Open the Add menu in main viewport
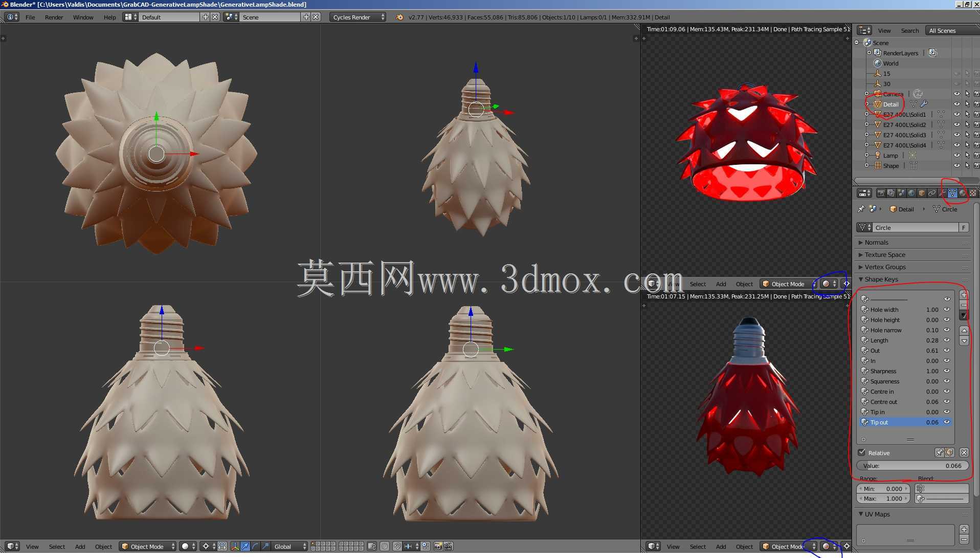The width and height of the screenshot is (980, 558). pos(80,546)
